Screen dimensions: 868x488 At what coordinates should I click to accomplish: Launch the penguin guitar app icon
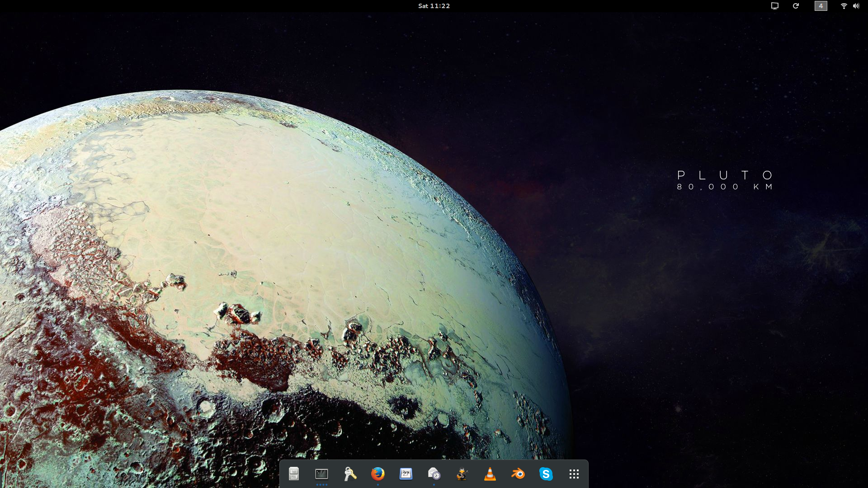pyautogui.click(x=462, y=474)
